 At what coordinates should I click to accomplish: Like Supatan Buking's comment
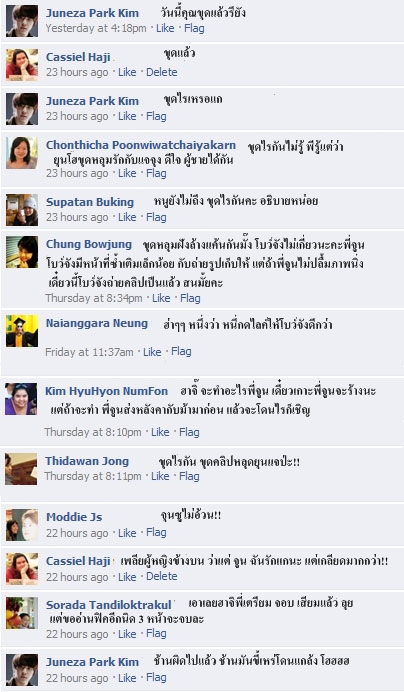tap(127, 217)
